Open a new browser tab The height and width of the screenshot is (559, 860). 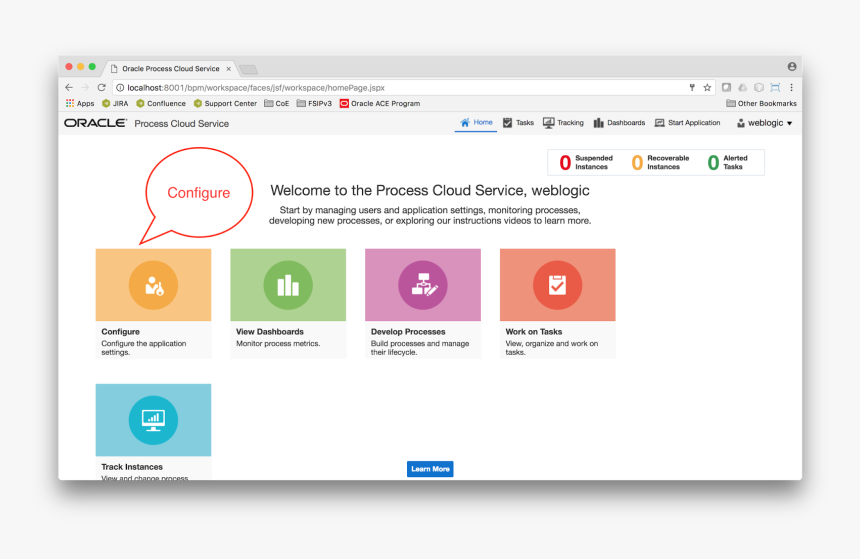[248, 69]
